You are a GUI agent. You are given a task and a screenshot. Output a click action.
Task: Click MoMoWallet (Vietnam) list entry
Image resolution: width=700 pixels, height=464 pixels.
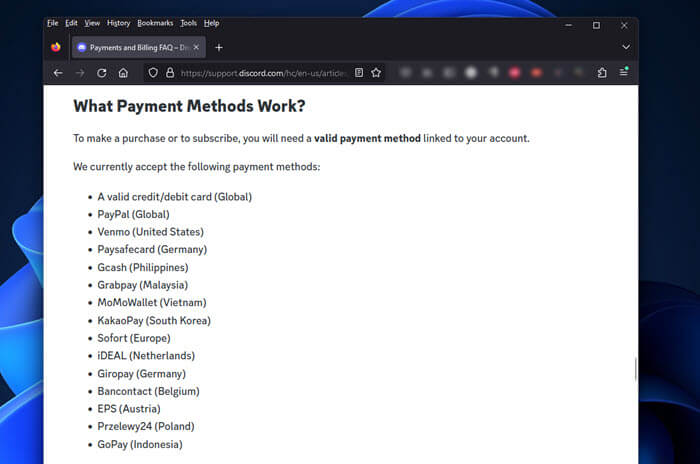coord(152,303)
